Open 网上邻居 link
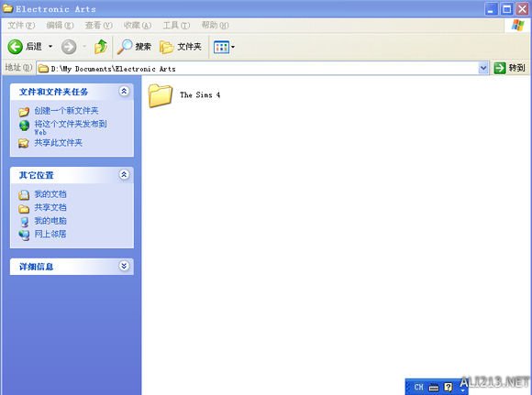 click(x=50, y=234)
